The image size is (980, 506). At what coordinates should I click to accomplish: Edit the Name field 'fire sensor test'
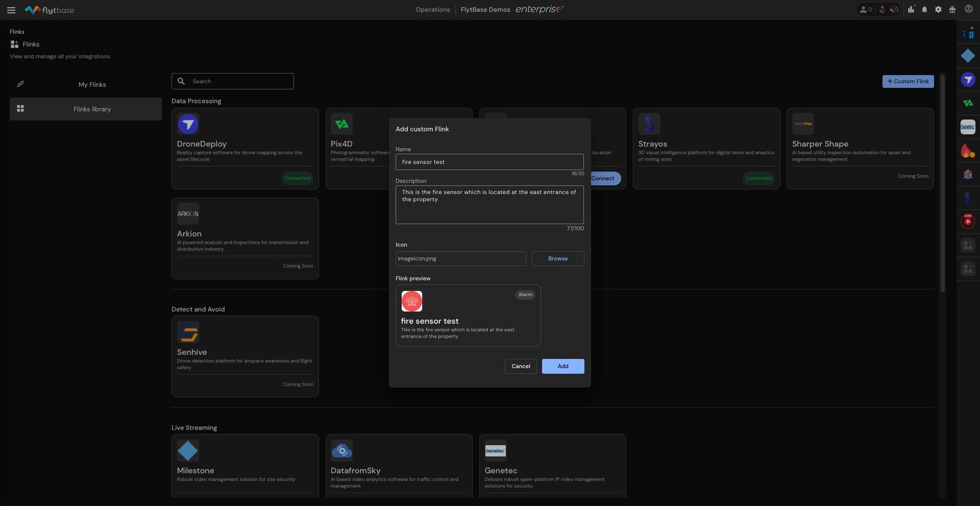coord(489,162)
